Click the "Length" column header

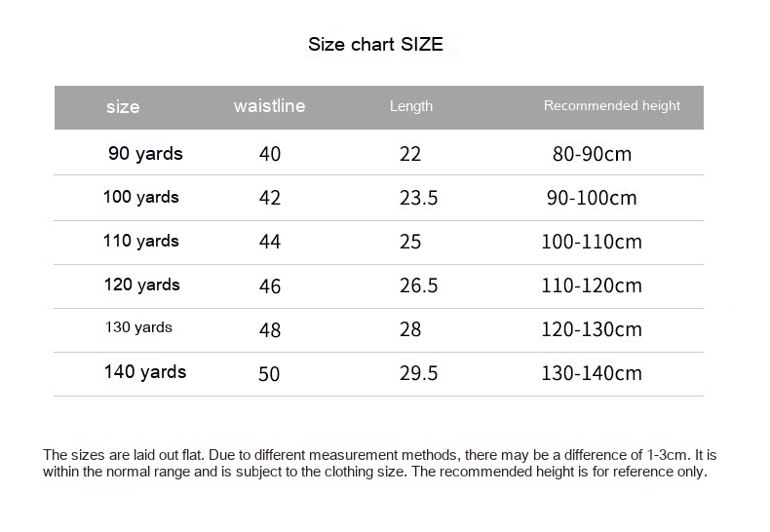pos(410,106)
